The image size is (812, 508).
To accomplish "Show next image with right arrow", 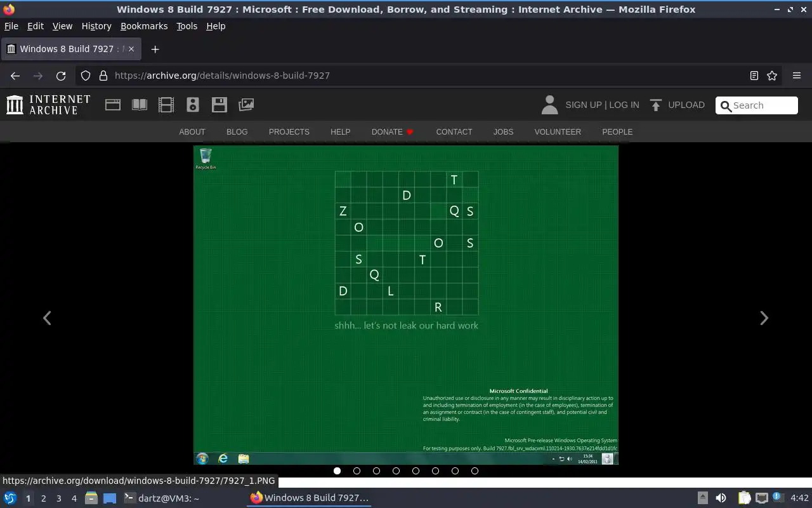I will pos(764,318).
